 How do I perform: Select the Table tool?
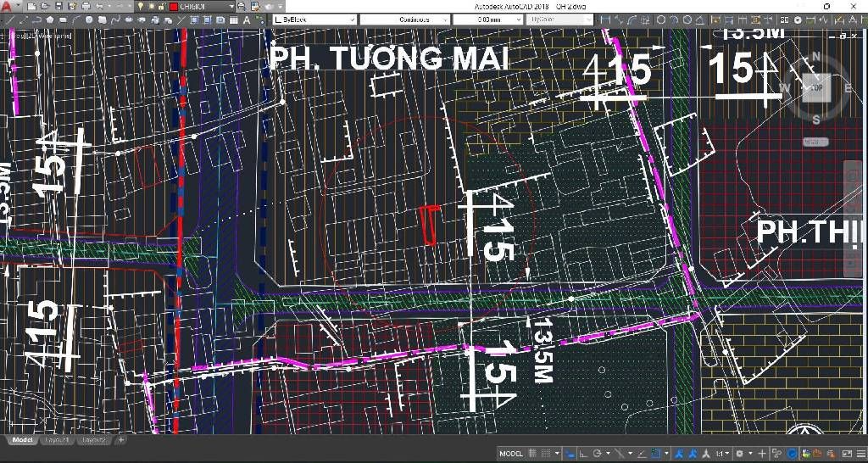tap(234, 20)
